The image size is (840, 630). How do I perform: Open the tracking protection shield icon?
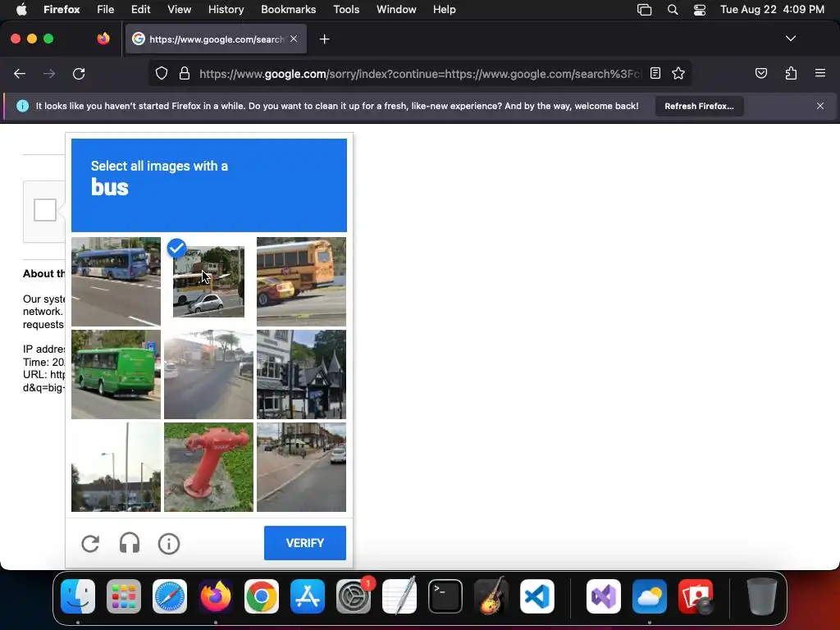162,73
